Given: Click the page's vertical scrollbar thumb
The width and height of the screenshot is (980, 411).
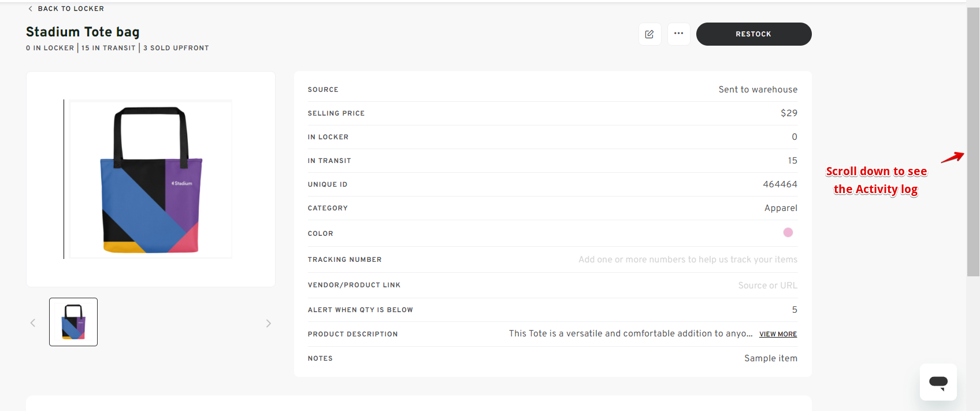Looking at the screenshot, I should click(x=973, y=142).
